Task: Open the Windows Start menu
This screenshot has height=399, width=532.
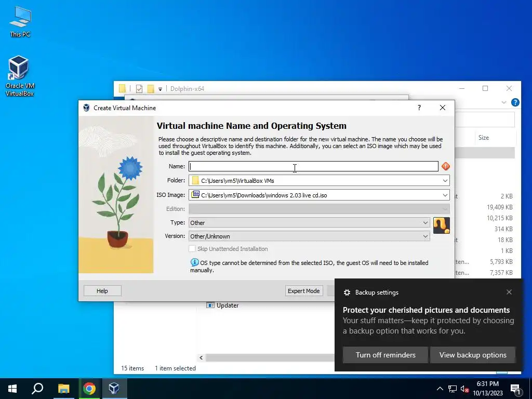Action: click(12, 389)
